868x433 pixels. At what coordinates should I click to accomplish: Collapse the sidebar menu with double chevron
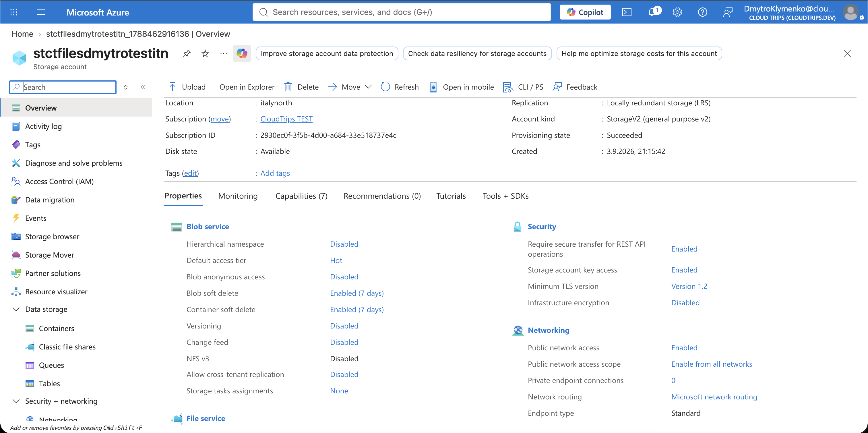[x=143, y=87]
